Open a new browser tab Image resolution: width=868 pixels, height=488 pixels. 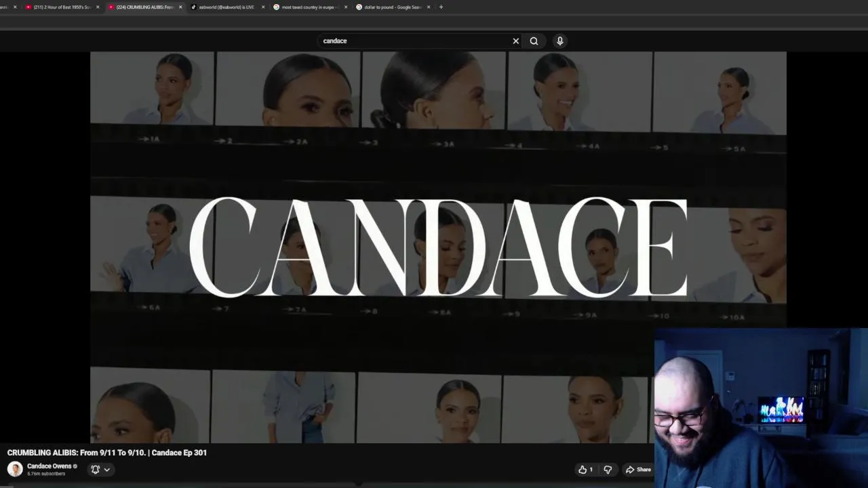[441, 7]
